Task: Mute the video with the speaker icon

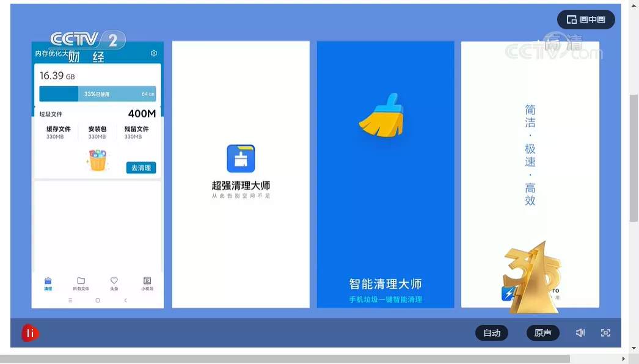Action: (x=580, y=333)
